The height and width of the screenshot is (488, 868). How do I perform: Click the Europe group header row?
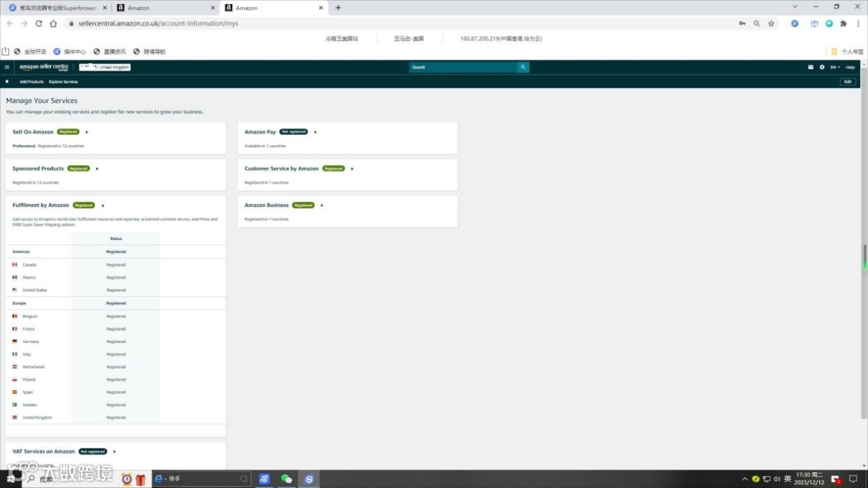[116, 303]
